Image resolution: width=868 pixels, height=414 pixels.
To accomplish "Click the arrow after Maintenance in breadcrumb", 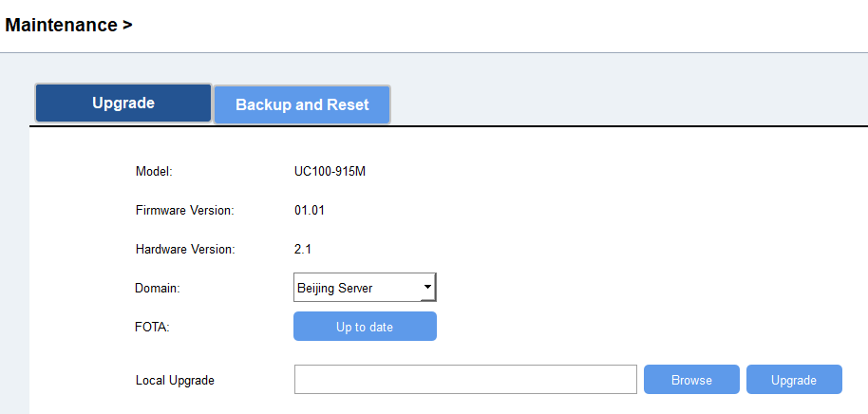I will point(127,26).
